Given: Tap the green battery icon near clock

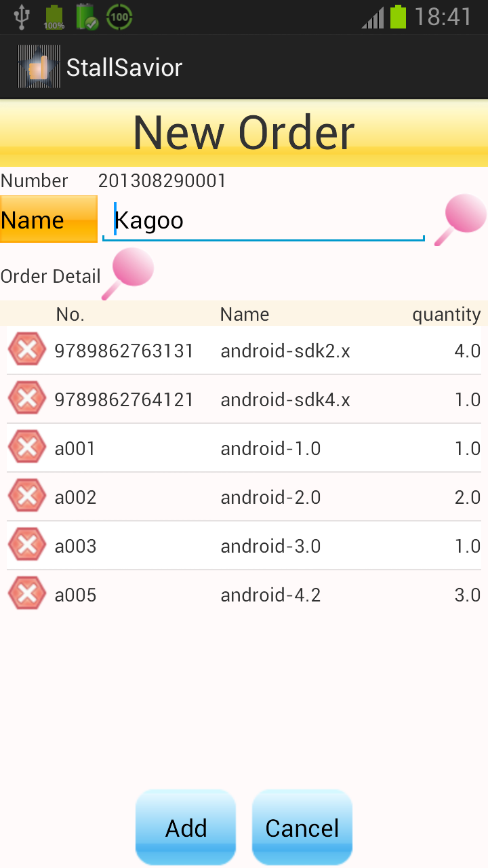Looking at the screenshot, I should tap(398, 17).
